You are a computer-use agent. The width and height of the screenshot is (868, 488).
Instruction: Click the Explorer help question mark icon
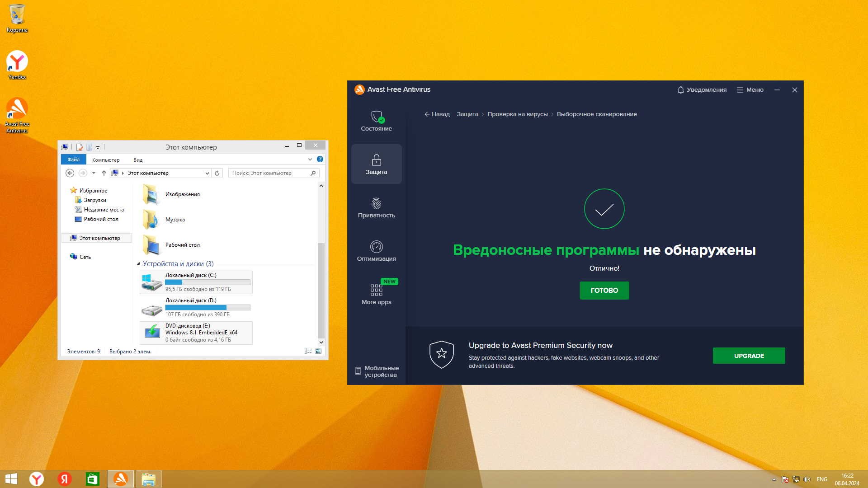tap(320, 160)
